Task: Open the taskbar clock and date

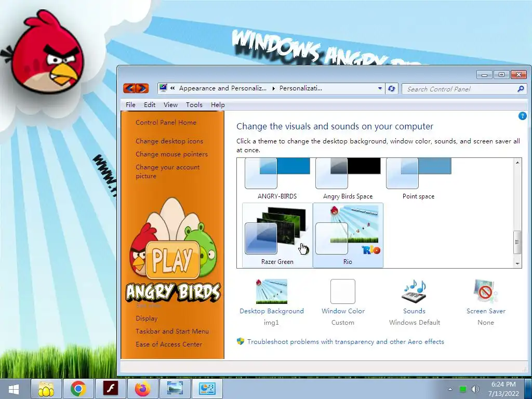Action: point(503,389)
